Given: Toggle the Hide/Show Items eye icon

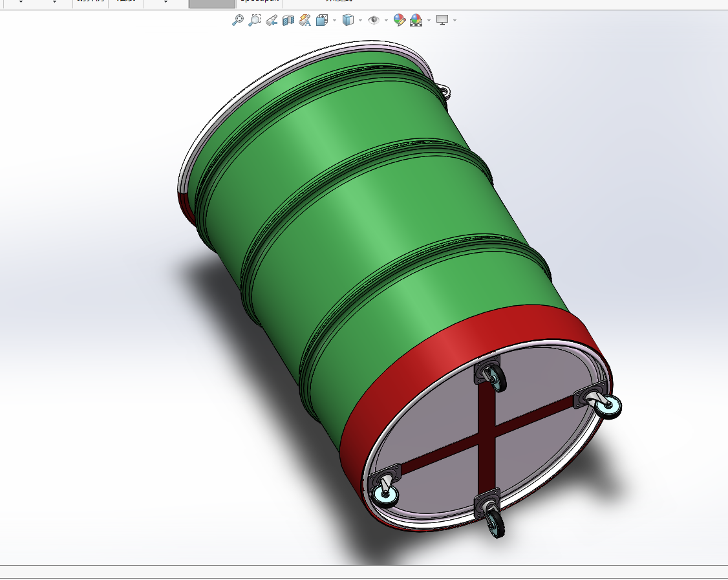Looking at the screenshot, I should pyautogui.click(x=374, y=20).
